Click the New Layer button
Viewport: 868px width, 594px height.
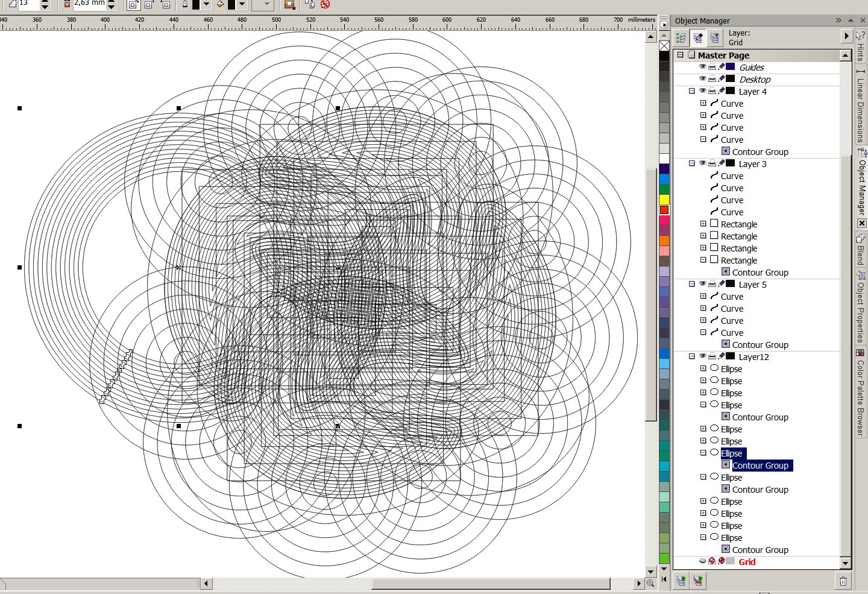pos(681,581)
